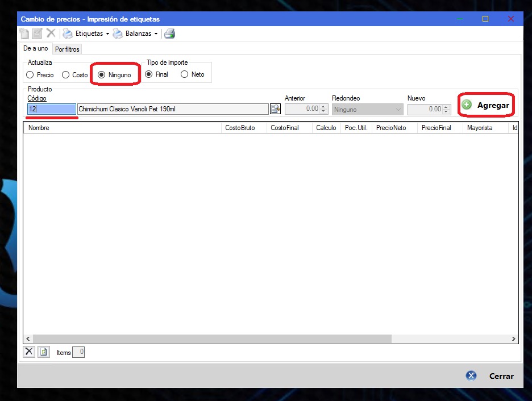The width and height of the screenshot is (532, 401).
Task: Open the Etiquetas dropdown arrow
Action: (x=107, y=34)
